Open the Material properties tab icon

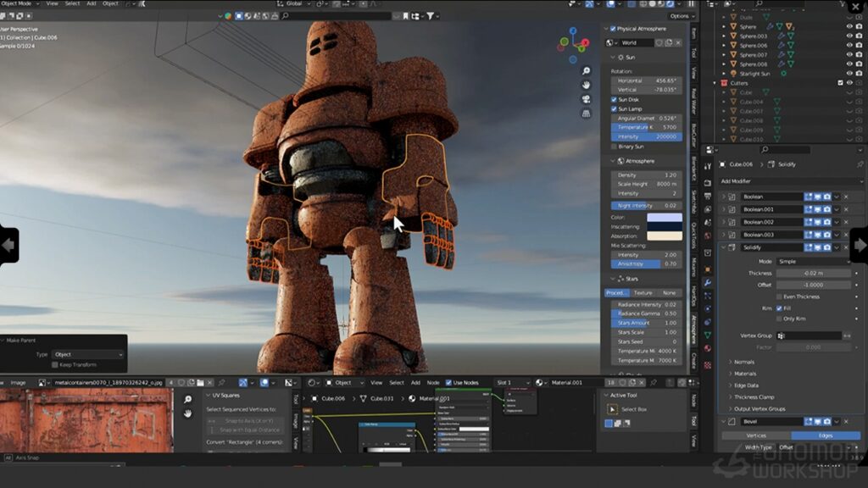(708, 348)
